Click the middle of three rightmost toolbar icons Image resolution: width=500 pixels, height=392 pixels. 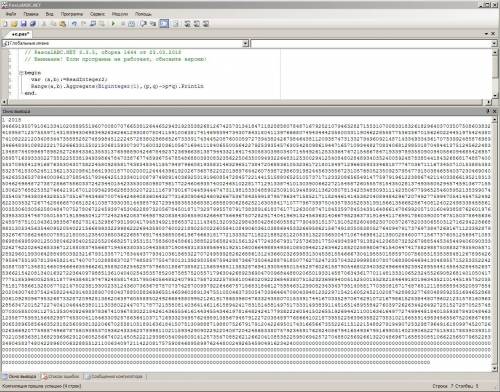click(x=197, y=24)
